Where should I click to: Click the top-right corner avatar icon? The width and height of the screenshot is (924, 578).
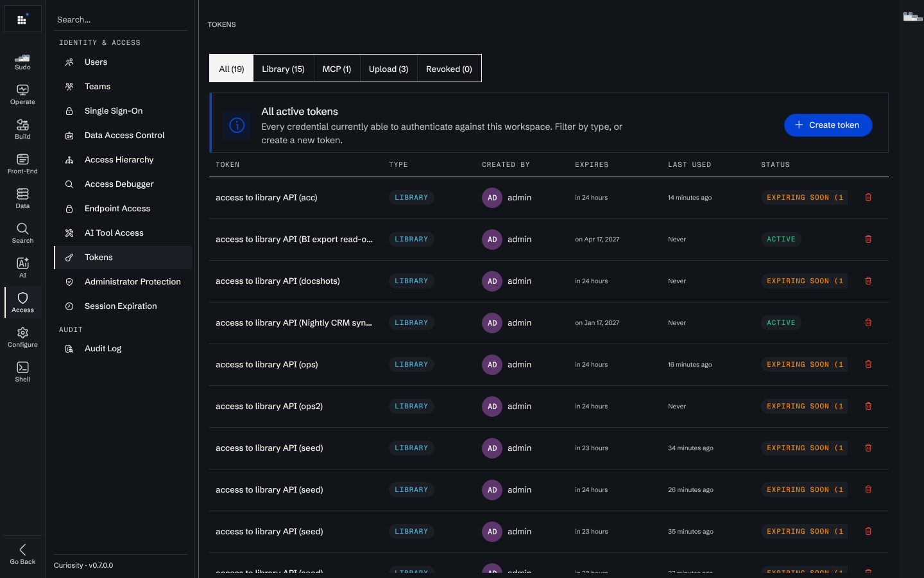point(912,17)
